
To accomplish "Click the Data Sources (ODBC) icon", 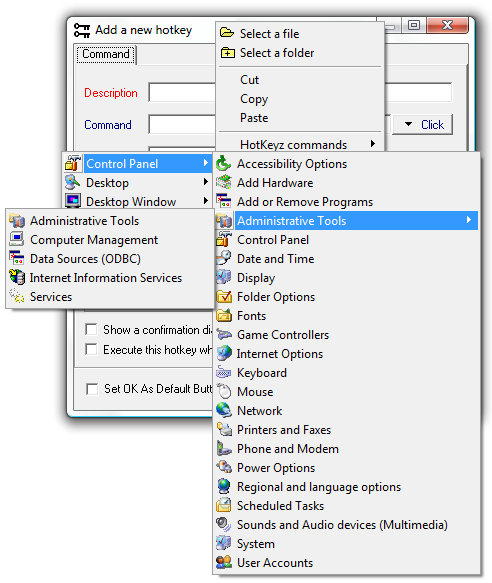I will click(17, 258).
